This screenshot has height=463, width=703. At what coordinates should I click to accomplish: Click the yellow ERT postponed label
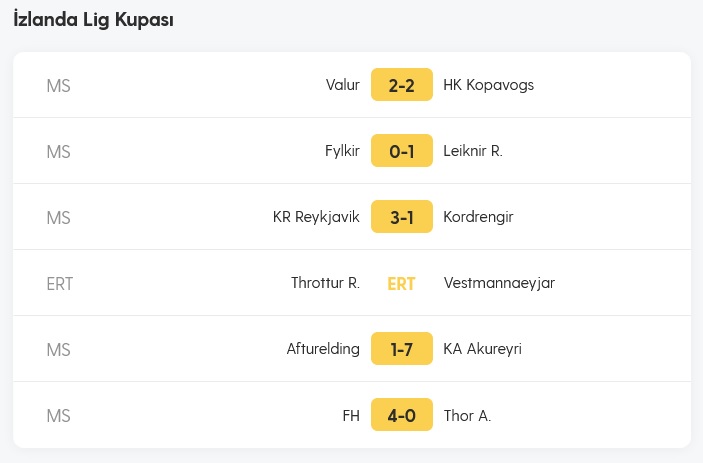tap(401, 283)
